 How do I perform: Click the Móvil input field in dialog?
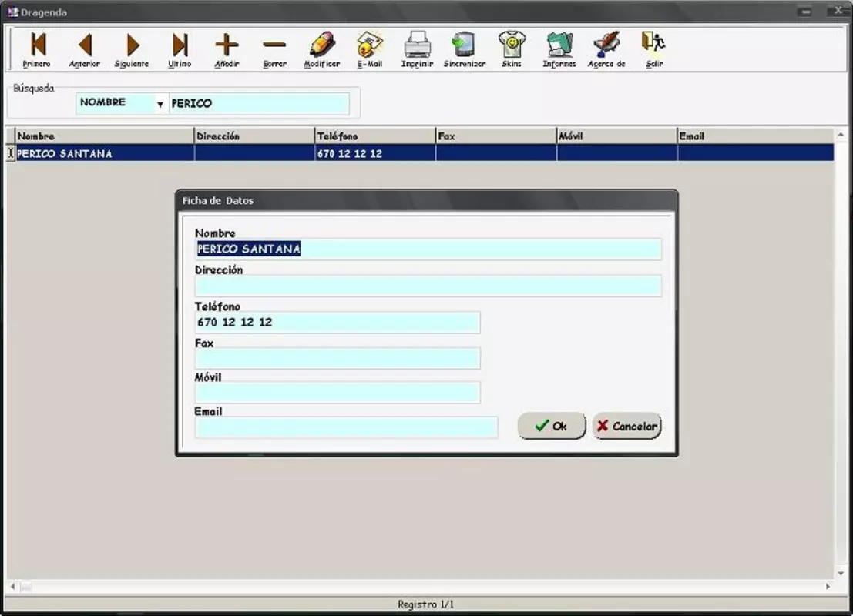(x=338, y=393)
